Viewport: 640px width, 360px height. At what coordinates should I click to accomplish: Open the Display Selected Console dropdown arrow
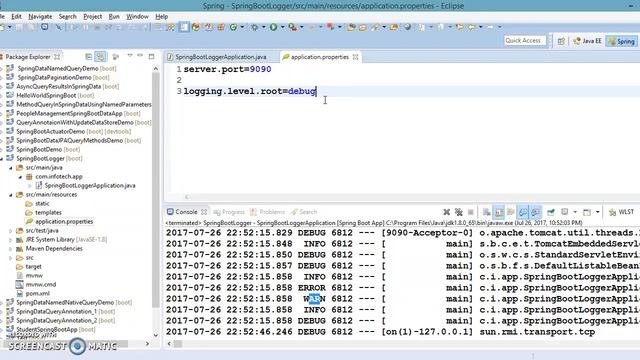click(575, 212)
